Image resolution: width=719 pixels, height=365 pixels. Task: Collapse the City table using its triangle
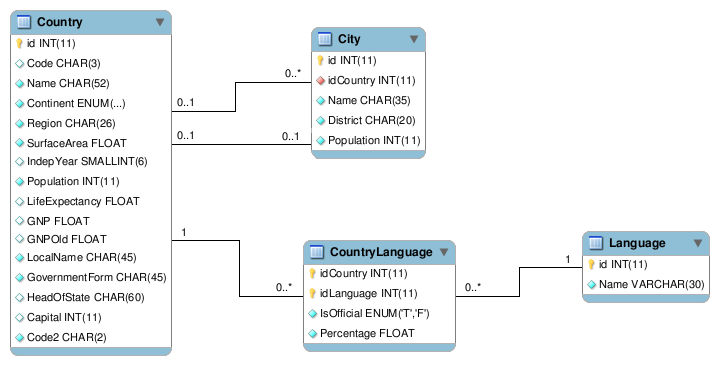(x=414, y=39)
